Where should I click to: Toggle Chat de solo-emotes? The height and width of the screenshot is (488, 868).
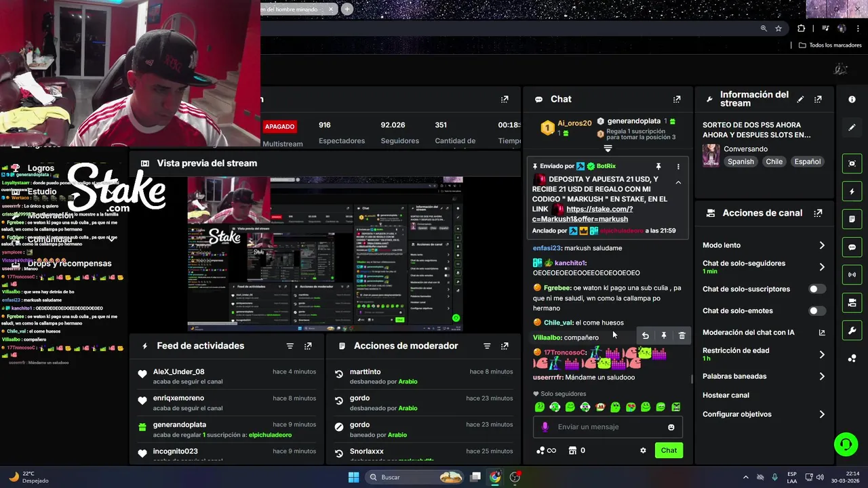tap(817, 310)
